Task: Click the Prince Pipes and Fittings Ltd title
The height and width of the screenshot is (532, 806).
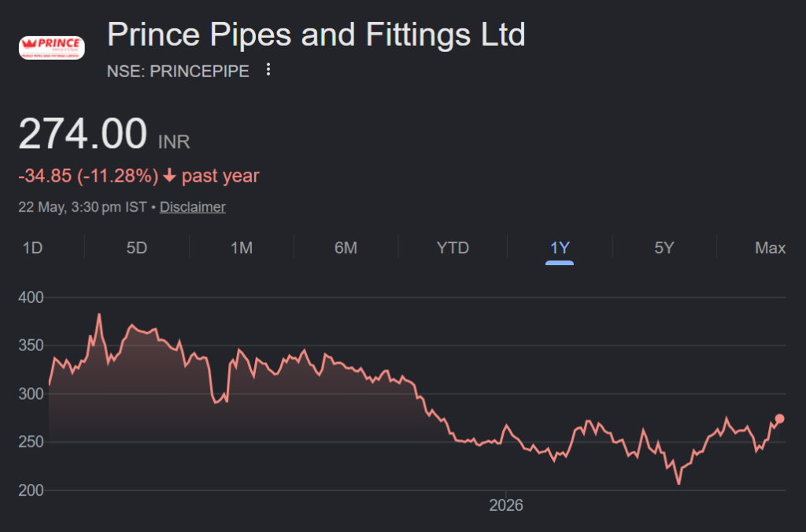Action: (x=316, y=35)
